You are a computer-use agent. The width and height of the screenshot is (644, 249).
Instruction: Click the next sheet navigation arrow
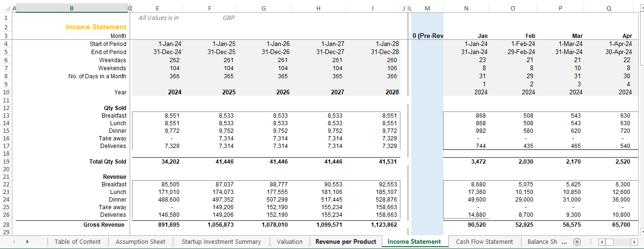(x=27, y=241)
